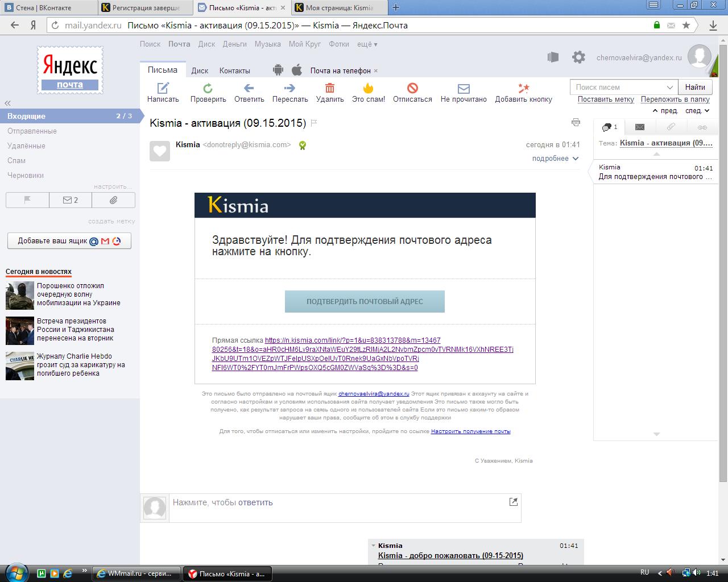Image resolution: width=728 pixels, height=582 pixels.
Task: Go to next letter with след. arrow
Action: click(x=697, y=111)
